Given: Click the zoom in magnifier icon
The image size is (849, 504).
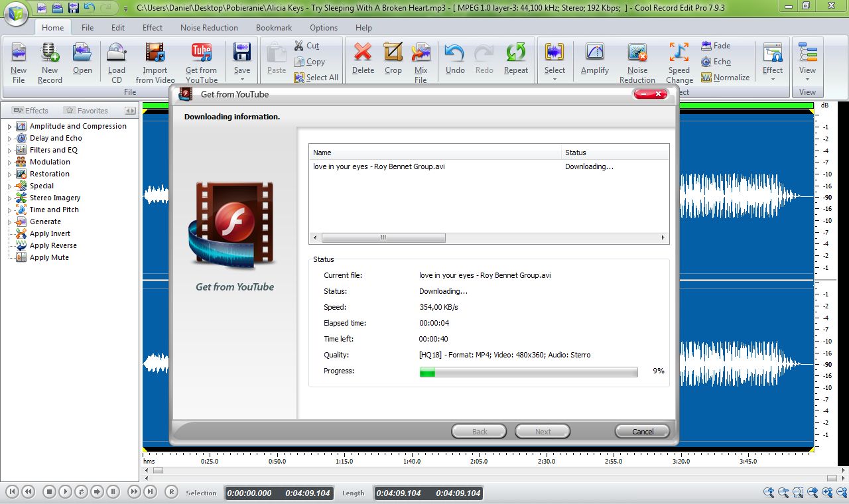Looking at the screenshot, I should (769, 492).
